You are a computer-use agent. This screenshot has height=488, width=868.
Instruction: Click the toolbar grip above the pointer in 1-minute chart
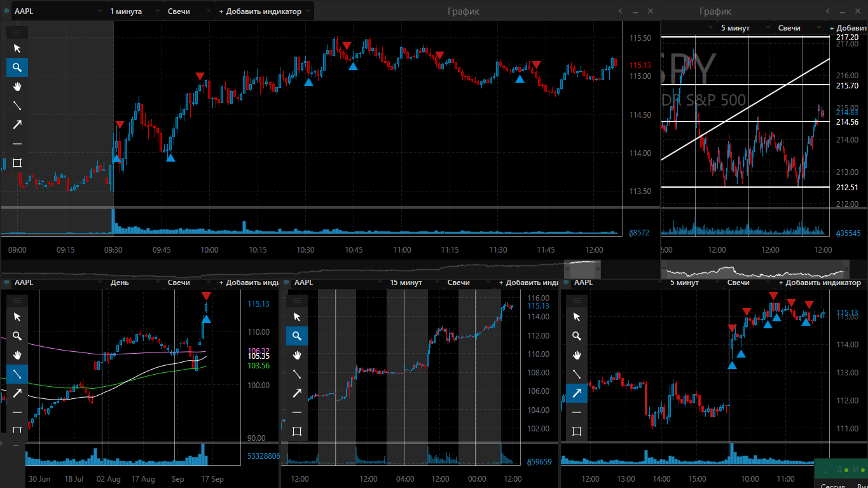[17, 32]
